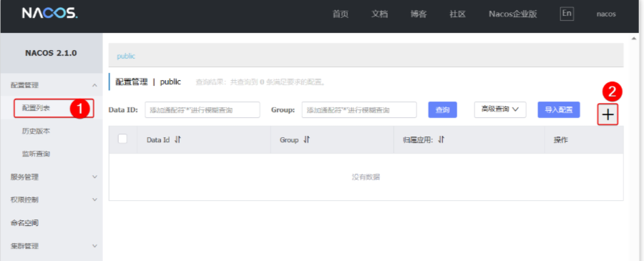Click the 操作 column header
This screenshot has width=644, height=261.
[560, 140]
